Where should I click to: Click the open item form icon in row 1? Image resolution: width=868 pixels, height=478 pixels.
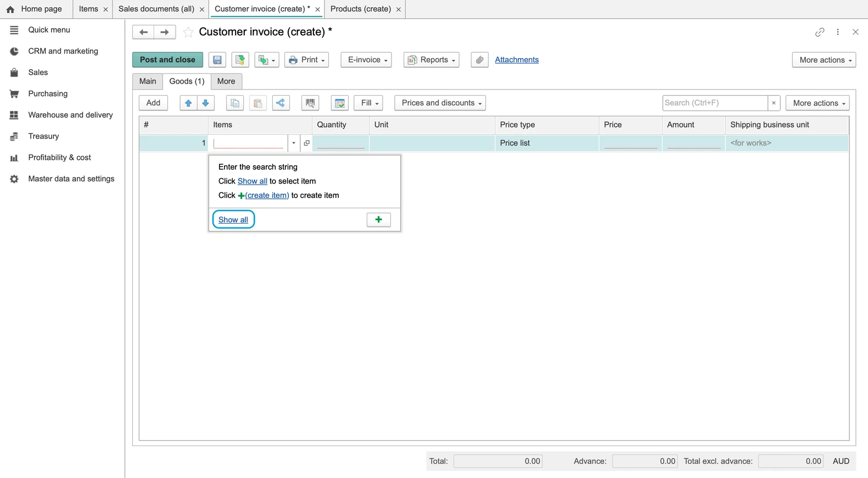(x=306, y=143)
